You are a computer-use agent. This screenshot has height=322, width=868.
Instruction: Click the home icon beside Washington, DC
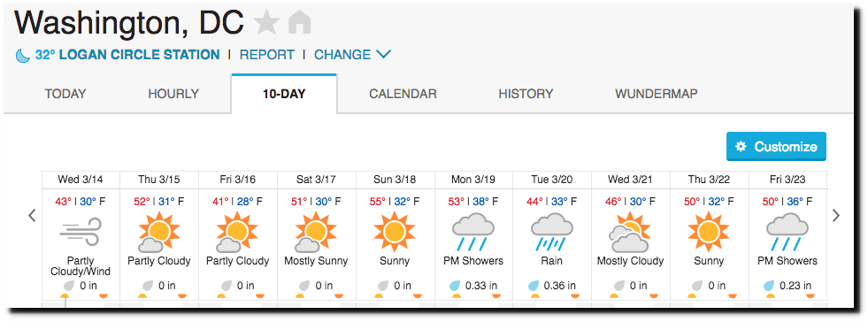(x=299, y=22)
